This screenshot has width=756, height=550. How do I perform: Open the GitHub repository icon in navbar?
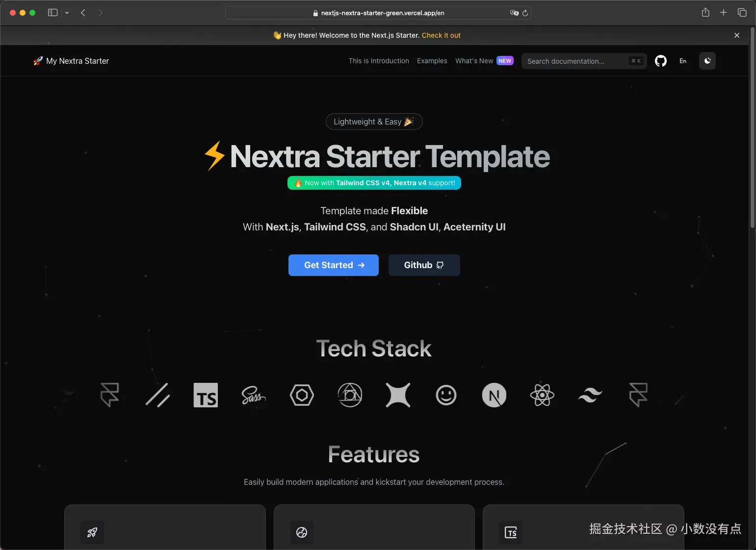(x=661, y=61)
